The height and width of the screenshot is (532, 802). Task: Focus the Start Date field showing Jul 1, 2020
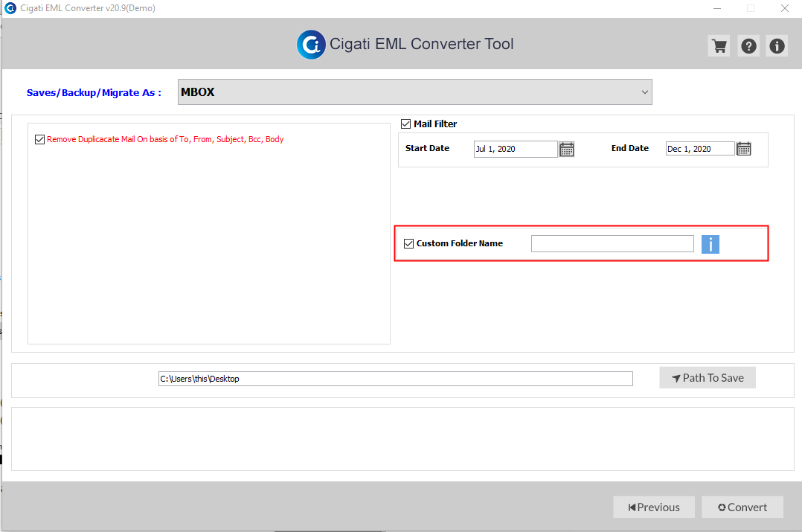516,149
